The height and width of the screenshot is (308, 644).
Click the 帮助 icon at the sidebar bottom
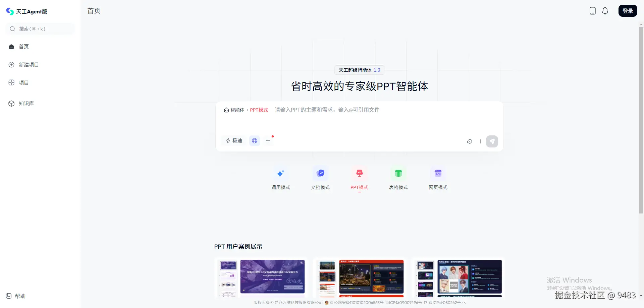pos(9,296)
